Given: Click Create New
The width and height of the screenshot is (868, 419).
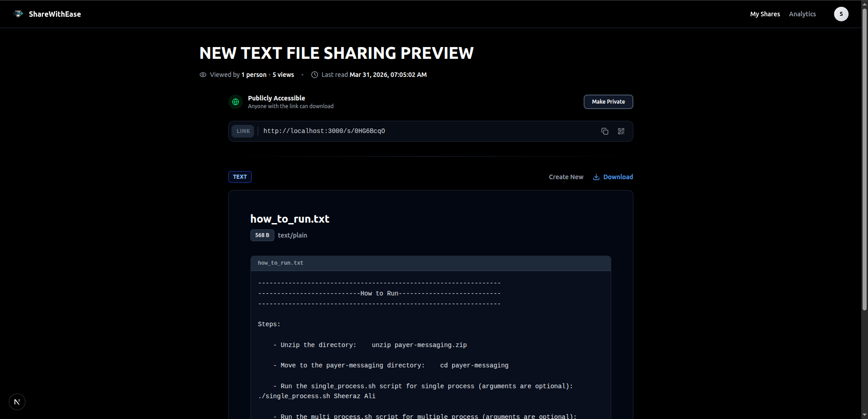Looking at the screenshot, I should (x=566, y=177).
